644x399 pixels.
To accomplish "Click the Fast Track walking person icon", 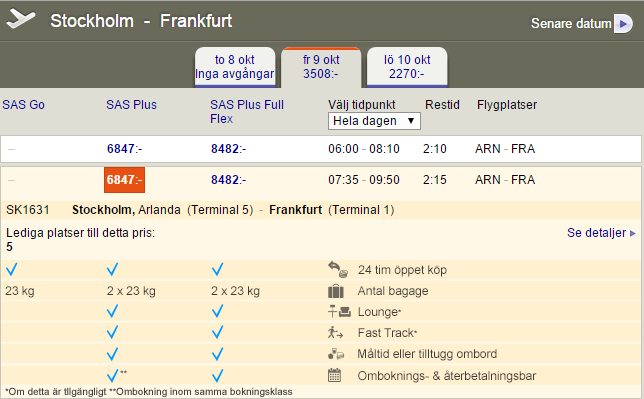I will point(335,332).
